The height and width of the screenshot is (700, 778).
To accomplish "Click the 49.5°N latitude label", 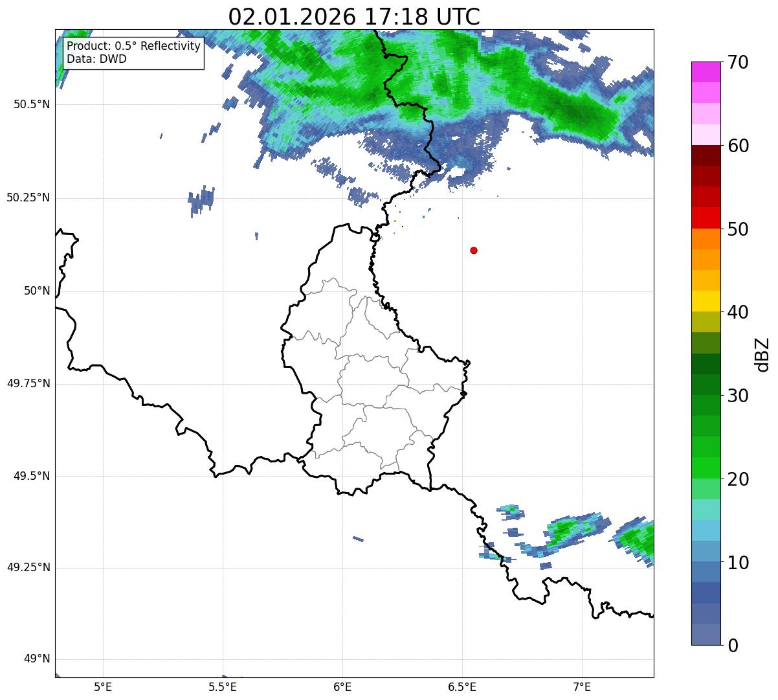I will [32, 477].
